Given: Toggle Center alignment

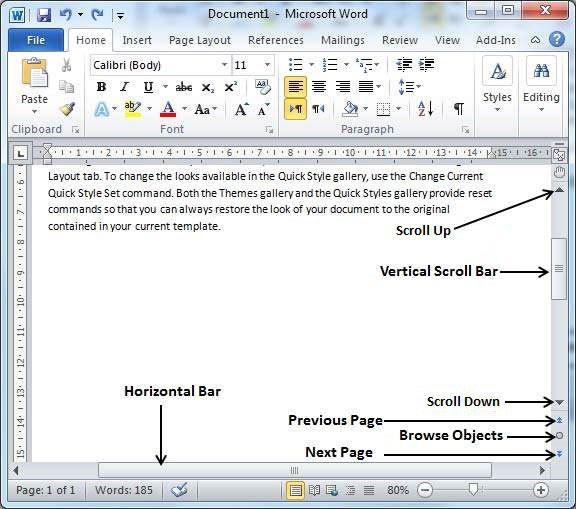Looking at the screenshot, I should (x=319, y=87).
